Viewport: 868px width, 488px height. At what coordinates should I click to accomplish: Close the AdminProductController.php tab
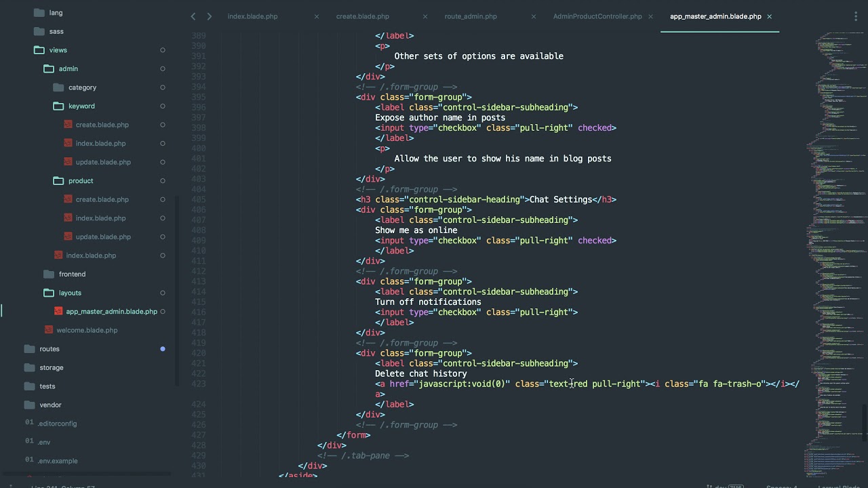[x=650, y=16]
